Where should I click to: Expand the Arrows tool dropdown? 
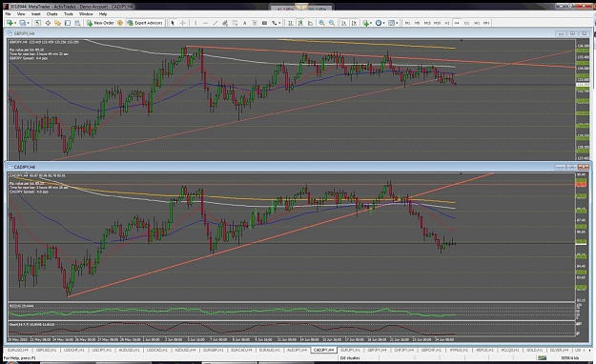click(x=279, y=23)
